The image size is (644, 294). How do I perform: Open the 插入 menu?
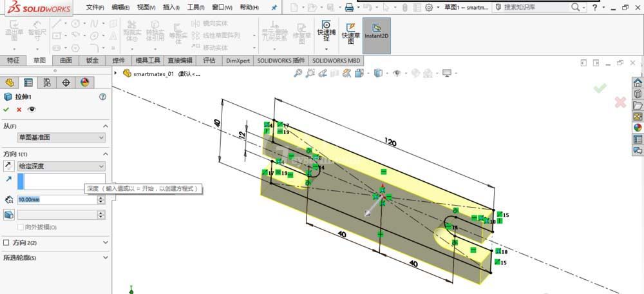click(x=171, y=7)
